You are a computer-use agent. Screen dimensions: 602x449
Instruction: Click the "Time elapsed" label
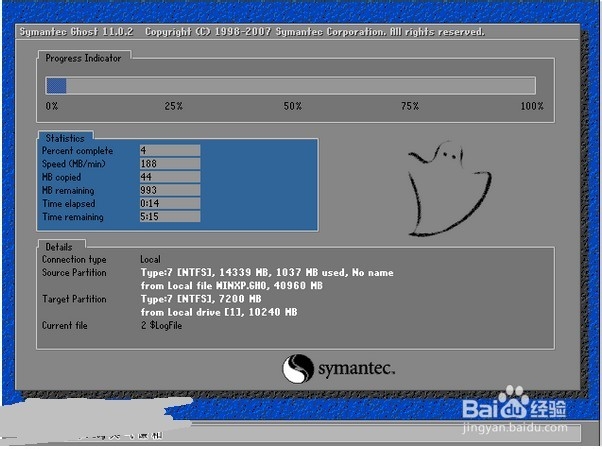(x=69, y=204)
